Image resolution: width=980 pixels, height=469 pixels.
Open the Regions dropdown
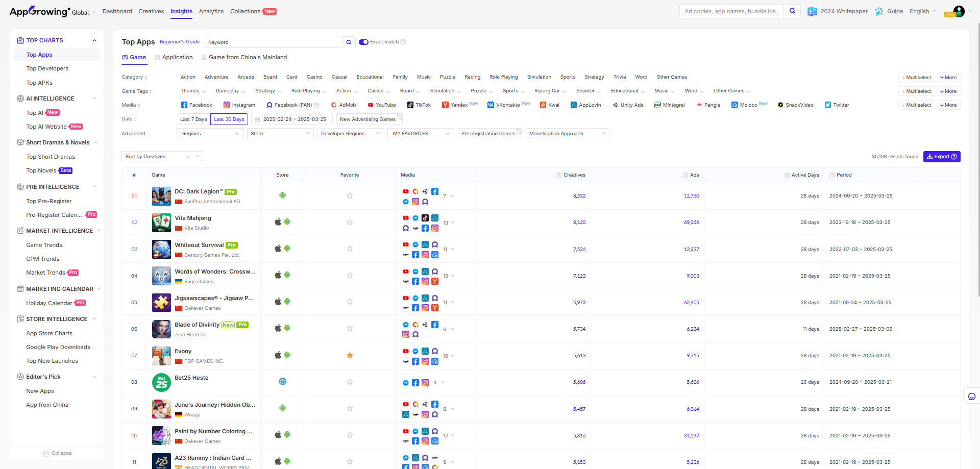pos(211,134)
